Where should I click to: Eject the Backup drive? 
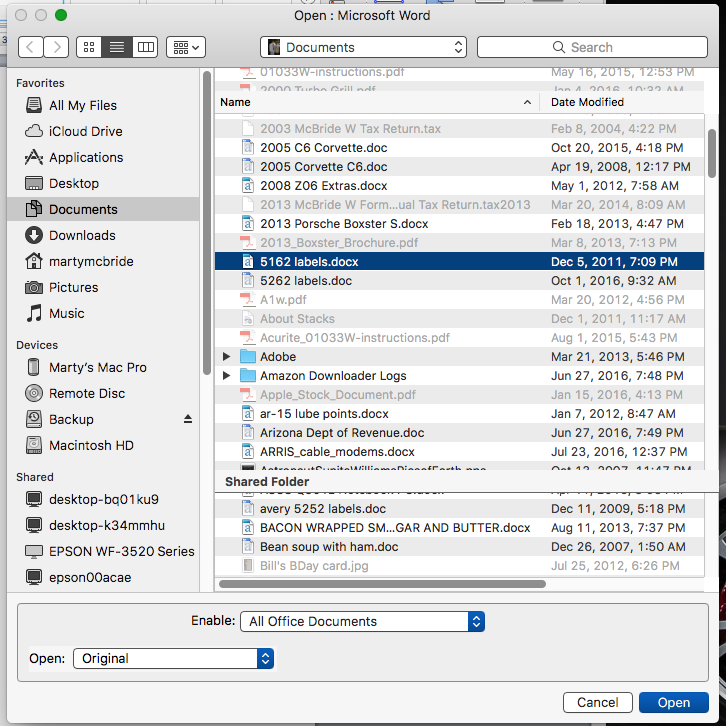[x=188, y=419]
